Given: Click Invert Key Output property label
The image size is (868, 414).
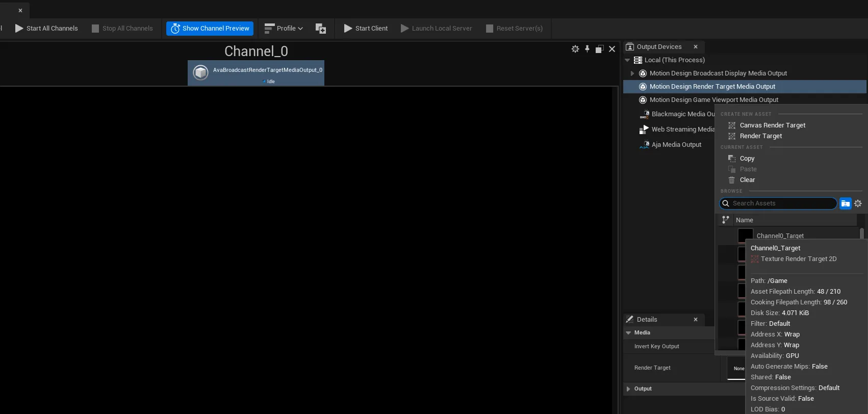Looking at the screenshot, I should (x=656, y=347).
